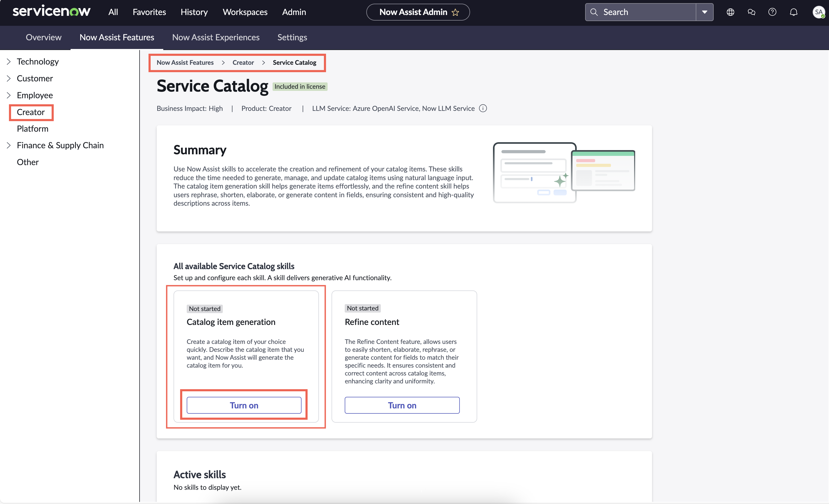Click Service Catalog breadcrumb
This screenshot has width=829, height=504.
294,63
